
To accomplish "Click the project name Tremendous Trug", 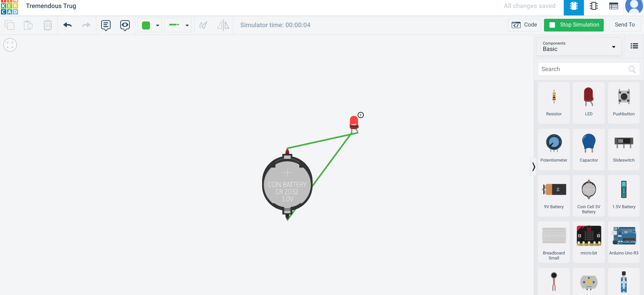I will click(51, 6).
